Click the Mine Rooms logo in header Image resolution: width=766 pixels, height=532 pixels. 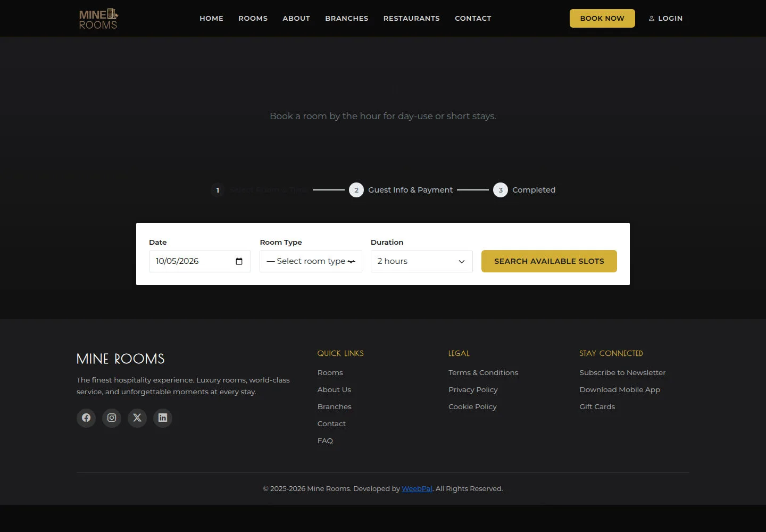coord(98,19)
